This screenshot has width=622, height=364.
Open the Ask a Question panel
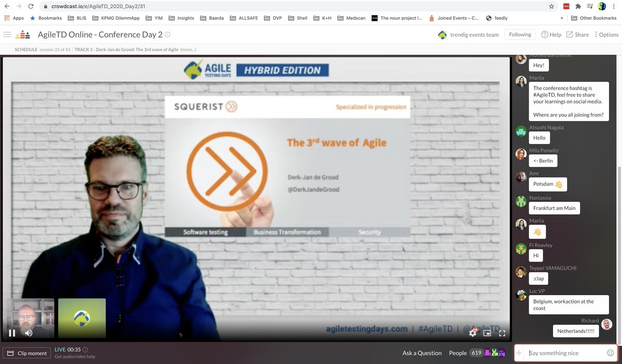(x=422, y=353)
